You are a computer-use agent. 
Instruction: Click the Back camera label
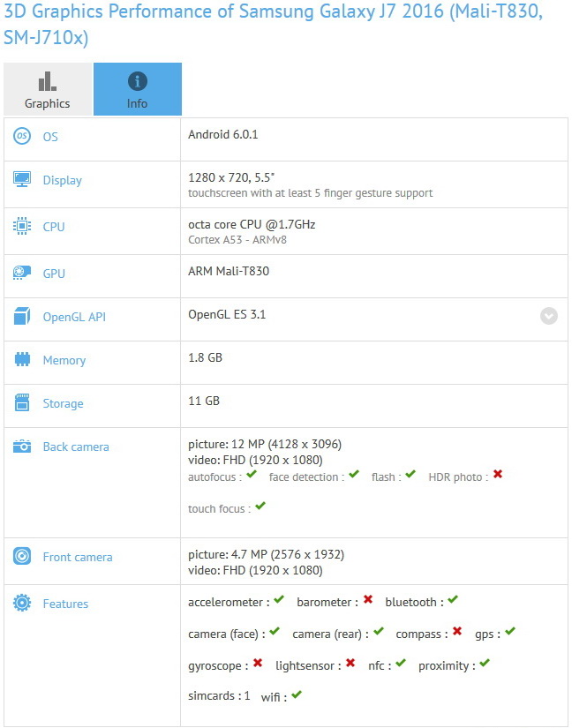[76, 447]
